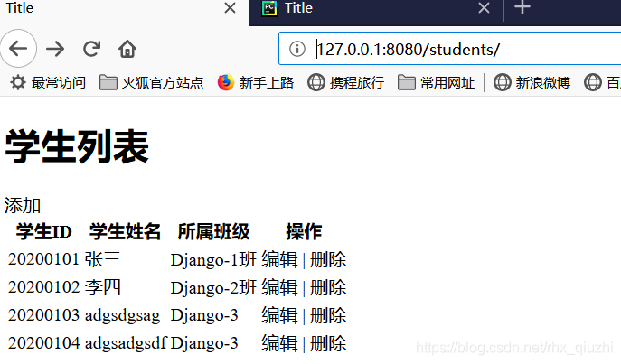Click Django-3 in the 20200104 row
Screen dimensions: 621x364
click(204, 343)
